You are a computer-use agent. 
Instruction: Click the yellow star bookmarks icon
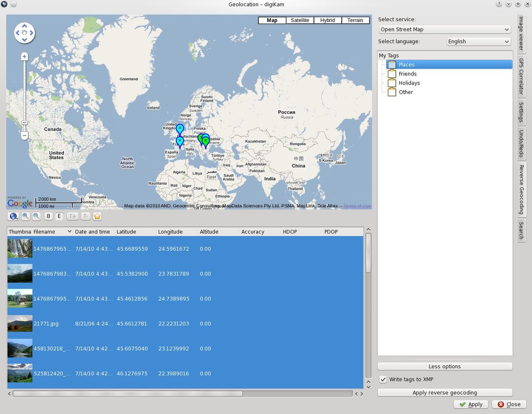97,216
